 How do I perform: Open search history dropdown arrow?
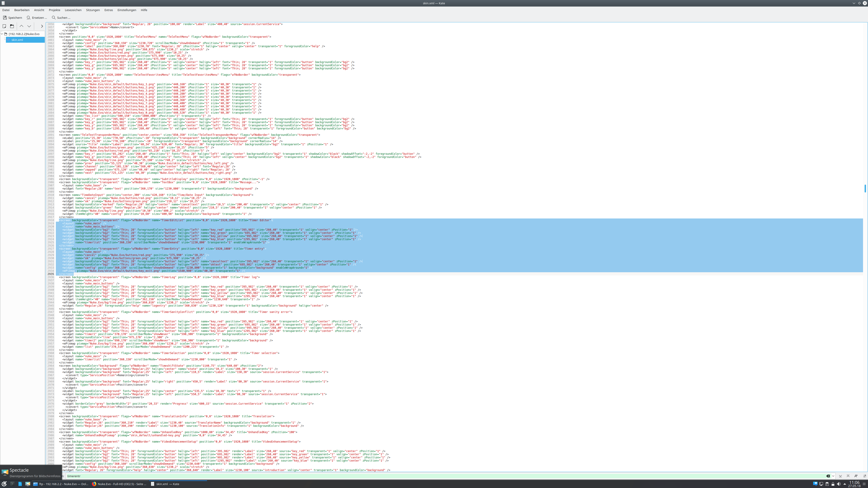833,476
